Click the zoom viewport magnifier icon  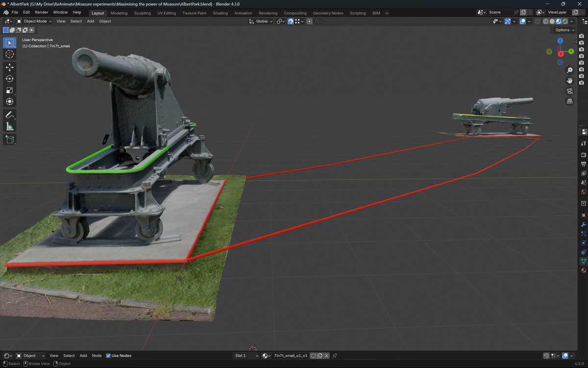coord(569,70)
